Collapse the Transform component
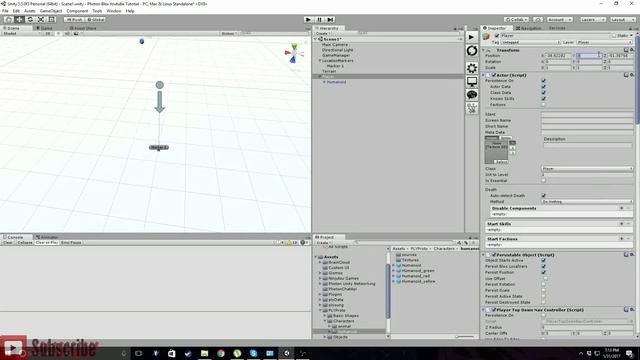Screen dimensions: 640x360 click(x=484, y=50)
